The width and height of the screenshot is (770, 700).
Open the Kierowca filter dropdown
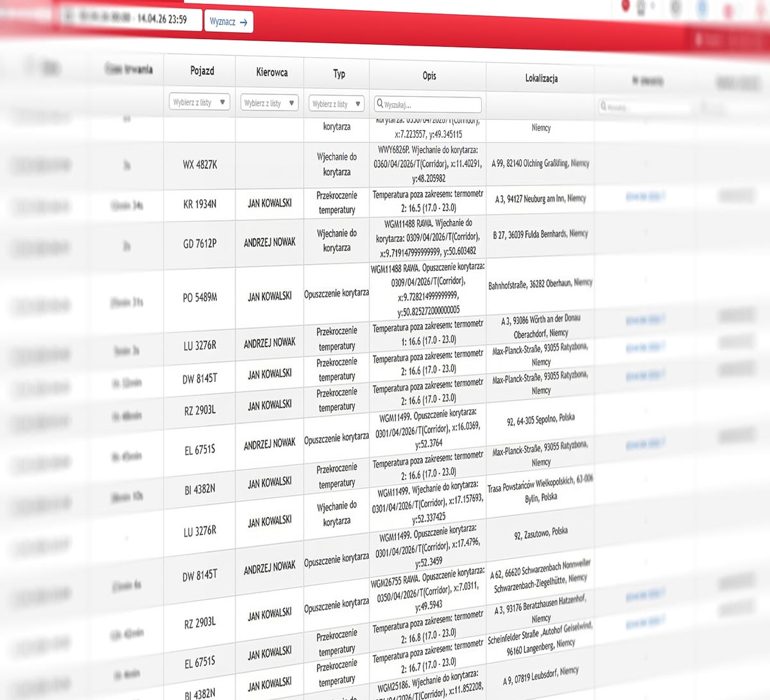pos(269,103)
